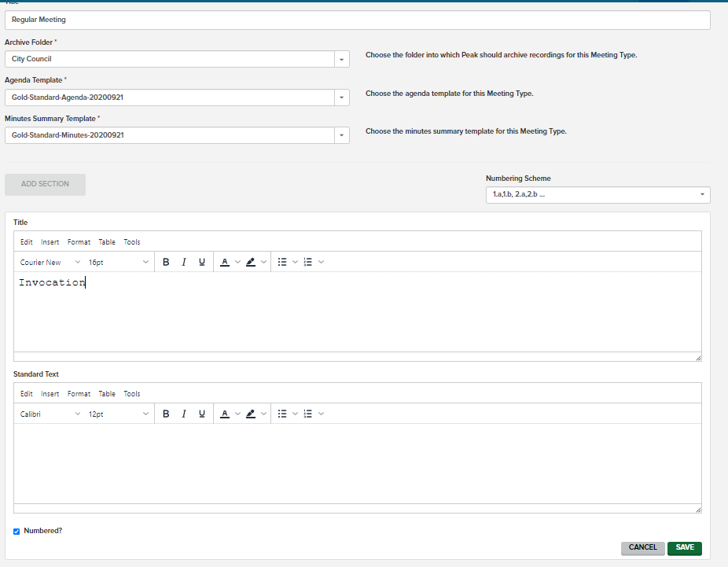Open the Edit menu in Title editor
The image size is (728, 567).
click(27, 242)
